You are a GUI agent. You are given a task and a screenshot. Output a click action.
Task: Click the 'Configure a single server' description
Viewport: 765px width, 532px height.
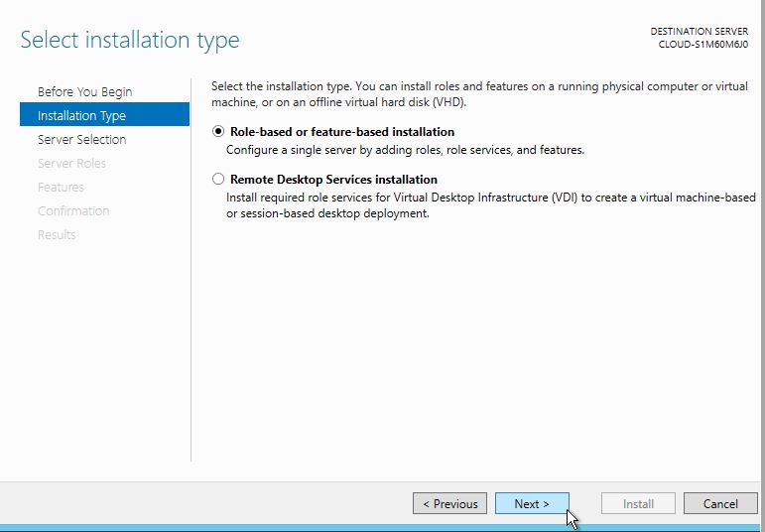pos(405,150)
